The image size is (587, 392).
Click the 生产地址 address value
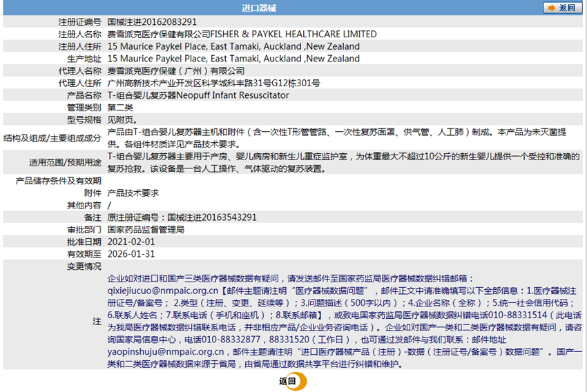(233, 59)
